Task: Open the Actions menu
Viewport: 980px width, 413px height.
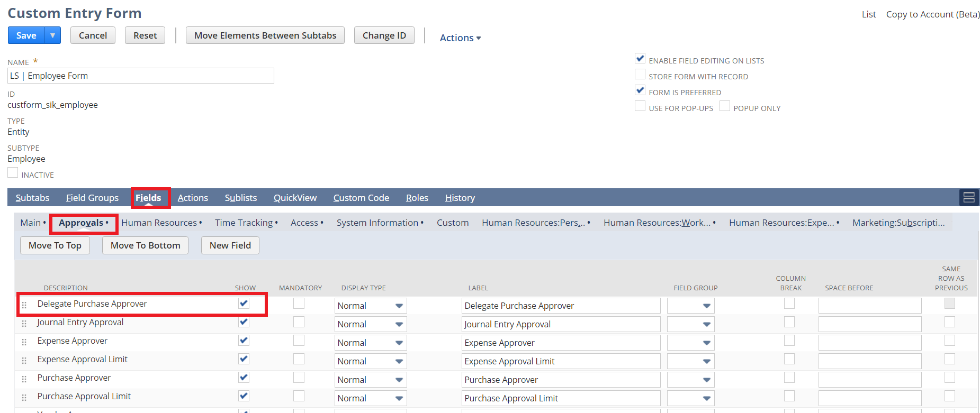Action: click(460, 38)
